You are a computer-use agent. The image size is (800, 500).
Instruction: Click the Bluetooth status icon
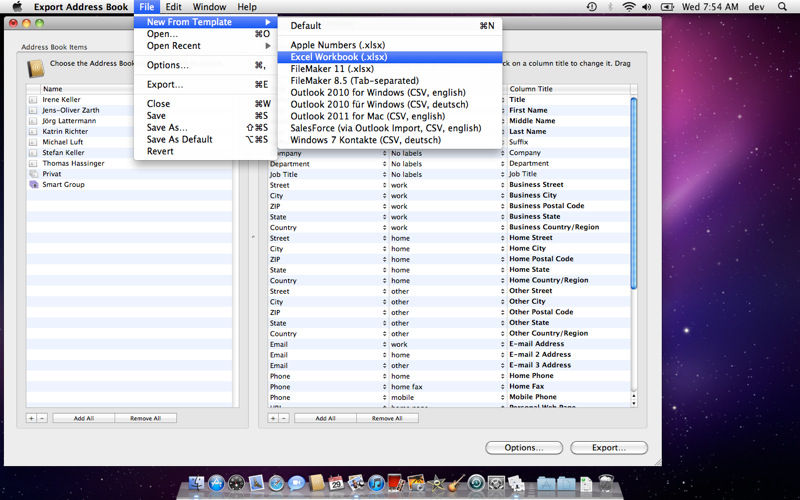click(x=610, y=7)
